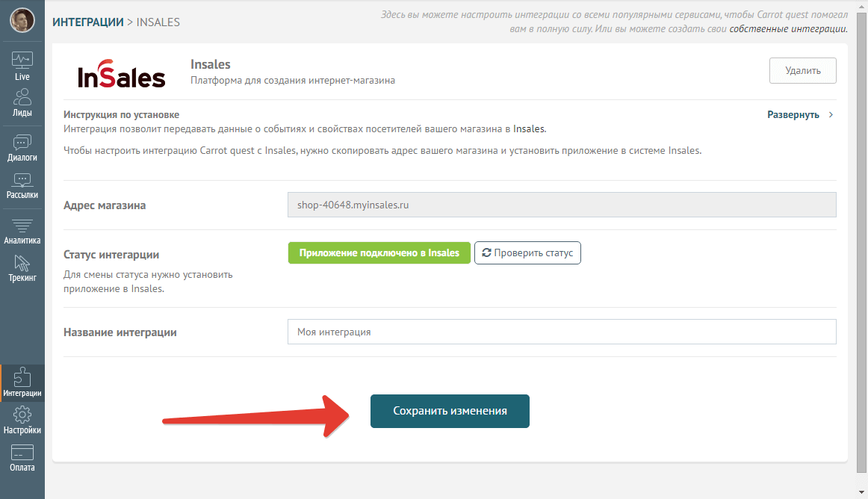The height and width of the screenshot is (499, 868).
Task: Go to Лиды in sidebar
Action: 22,102
